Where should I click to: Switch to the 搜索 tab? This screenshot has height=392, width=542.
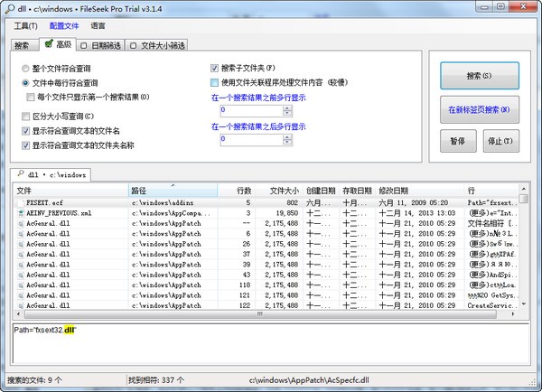(22, 44)
